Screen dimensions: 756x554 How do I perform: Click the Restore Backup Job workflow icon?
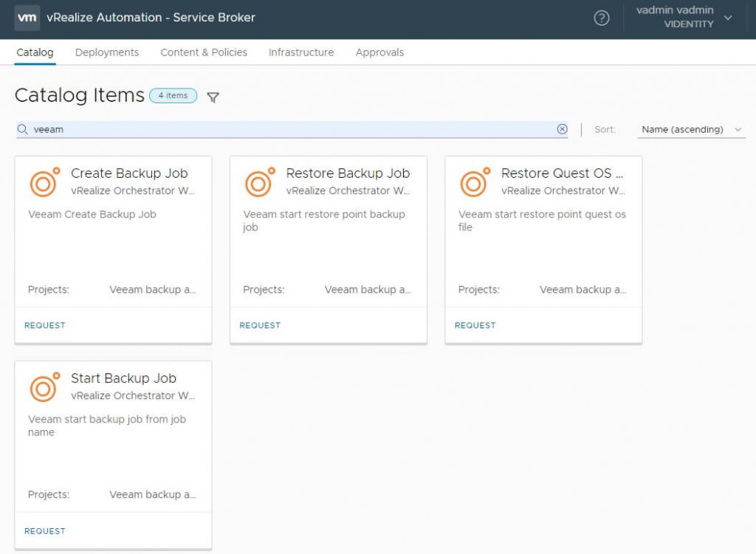pos(260,182)
